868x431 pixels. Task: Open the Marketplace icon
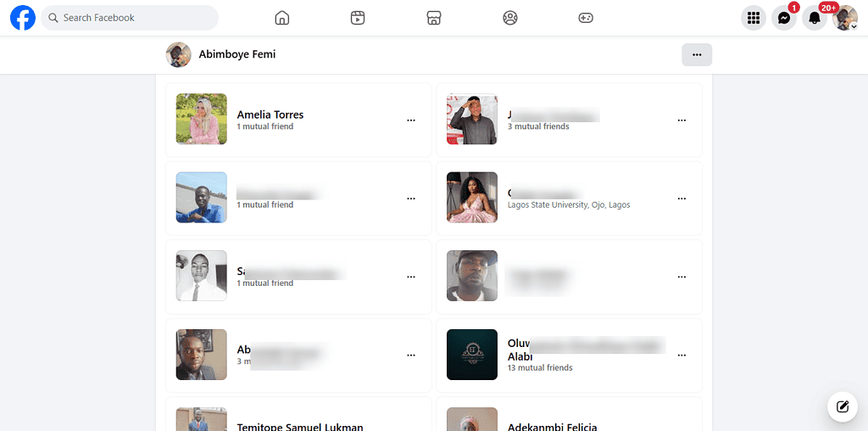[434, 18]
